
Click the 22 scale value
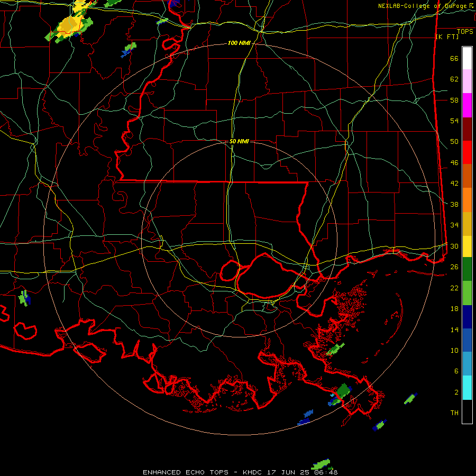[454, 288]
